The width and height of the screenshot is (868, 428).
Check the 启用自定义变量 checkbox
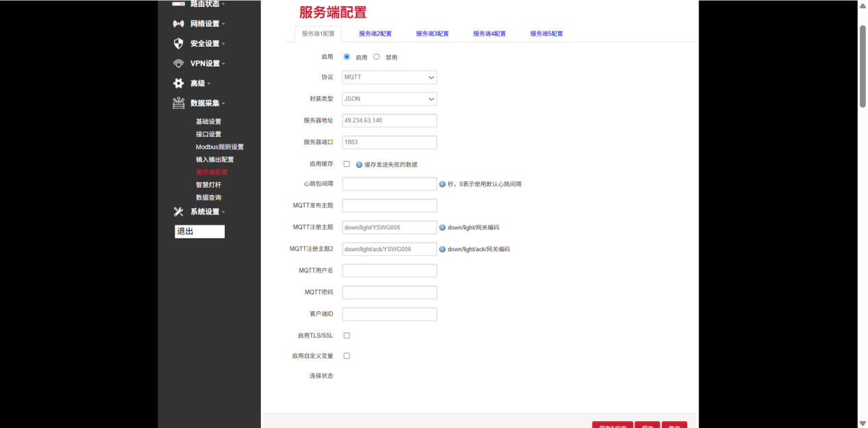(346, 355)
